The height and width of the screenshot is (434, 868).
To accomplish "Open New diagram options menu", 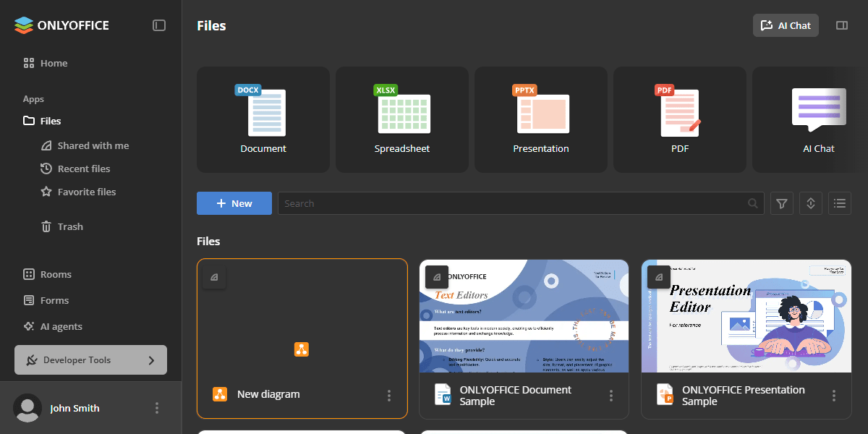I will tap(389, 396).
